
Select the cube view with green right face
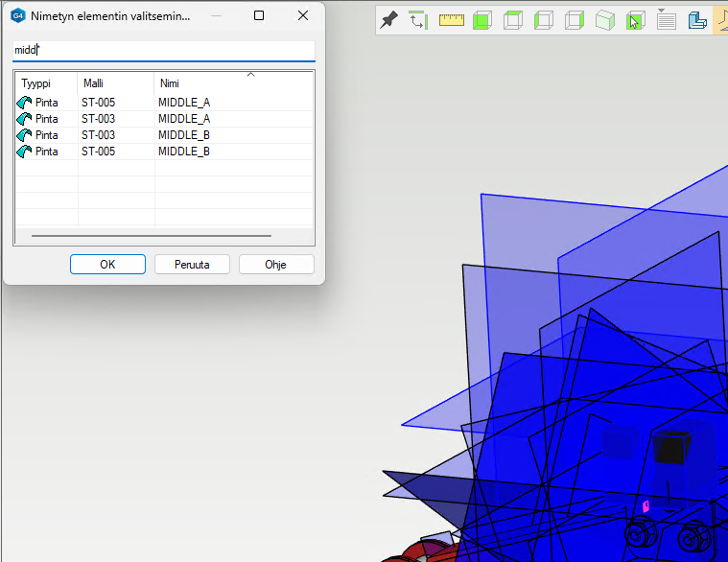point(575,20)
